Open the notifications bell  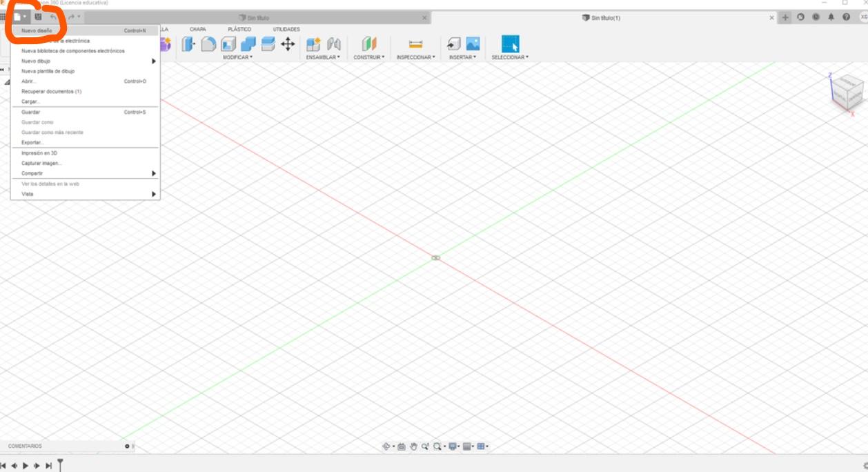tap(831, 17)
